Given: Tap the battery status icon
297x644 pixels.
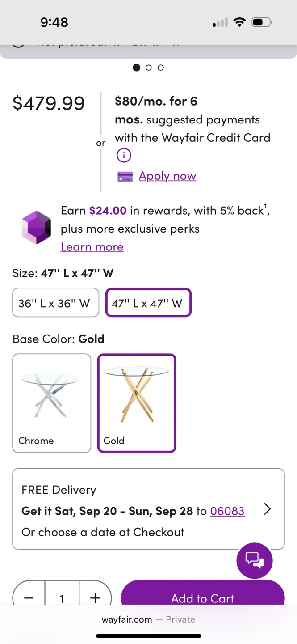Looking at the screenshot, I should 261,22.
